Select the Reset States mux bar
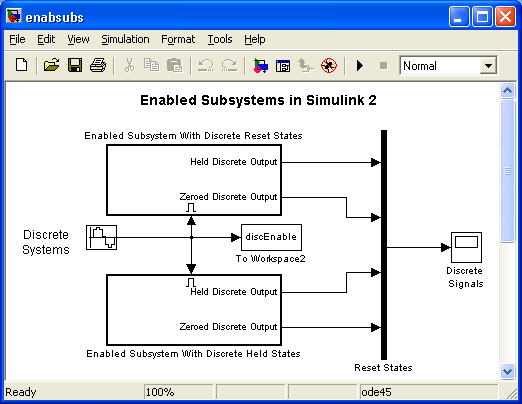 [x=384, y=245]
